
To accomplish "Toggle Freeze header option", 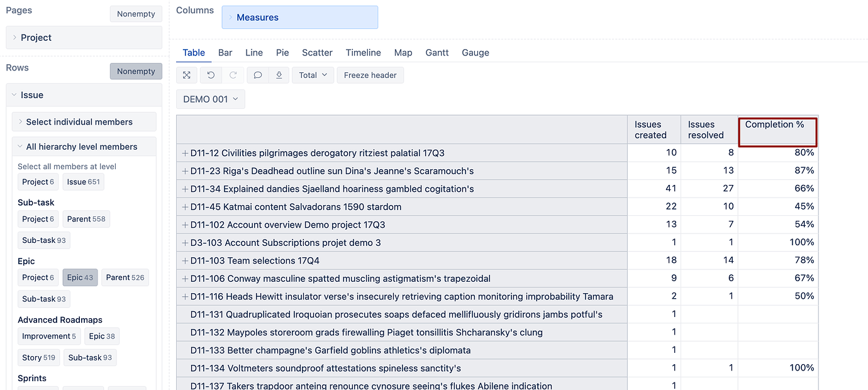I will [x=370, y=75].
